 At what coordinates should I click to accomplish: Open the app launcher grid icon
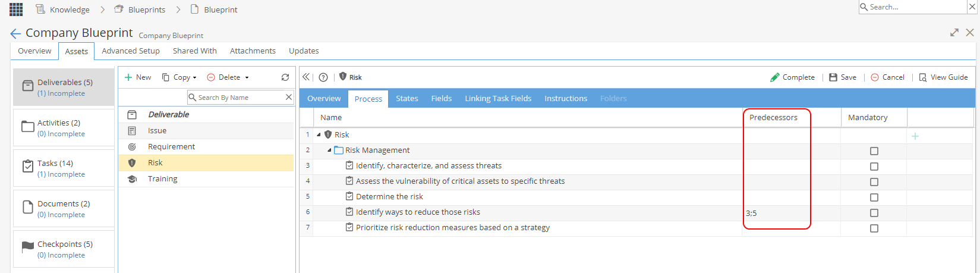(x=16, y=10)
